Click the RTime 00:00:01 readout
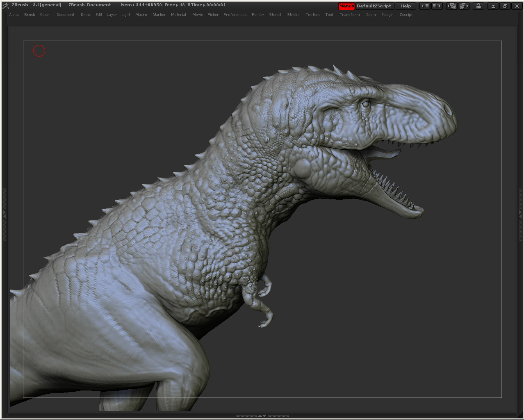The height and width of the screenshot is (420, 524). click(206, 5)
